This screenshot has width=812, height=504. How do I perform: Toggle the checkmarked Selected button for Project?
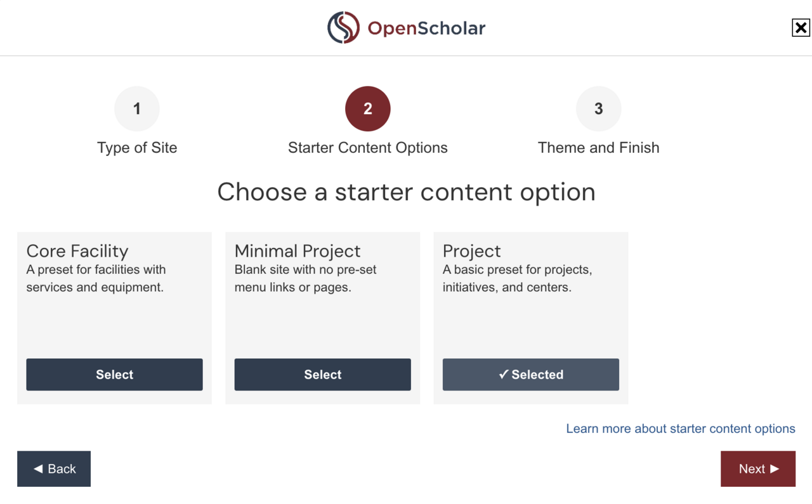530,375
